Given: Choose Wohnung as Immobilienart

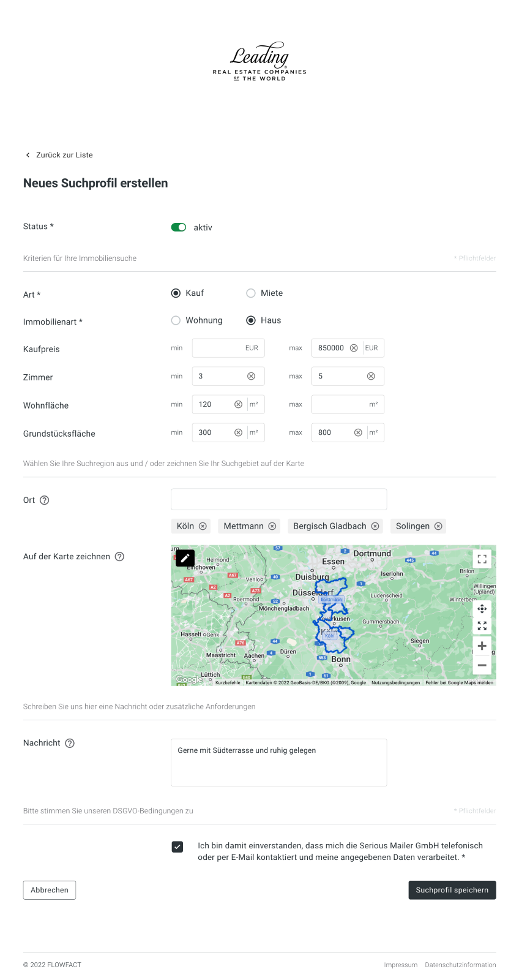Looking at the screenshot, I should tap(176, 320).
